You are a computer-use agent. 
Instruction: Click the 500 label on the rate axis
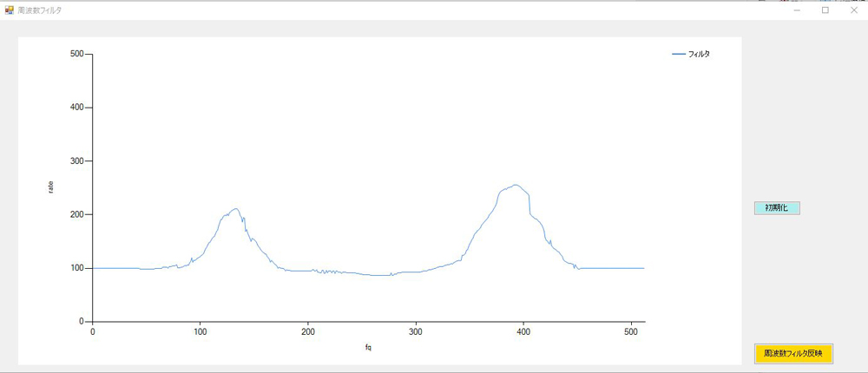(76, 54)
